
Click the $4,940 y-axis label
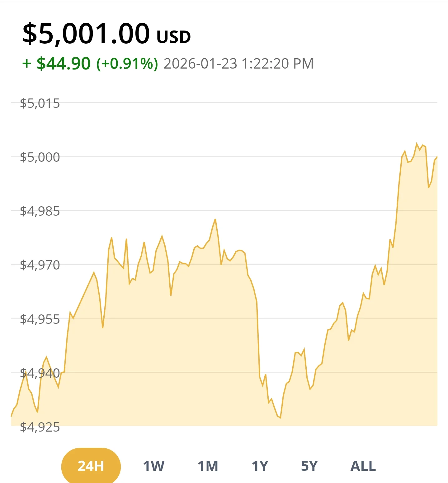40,373
